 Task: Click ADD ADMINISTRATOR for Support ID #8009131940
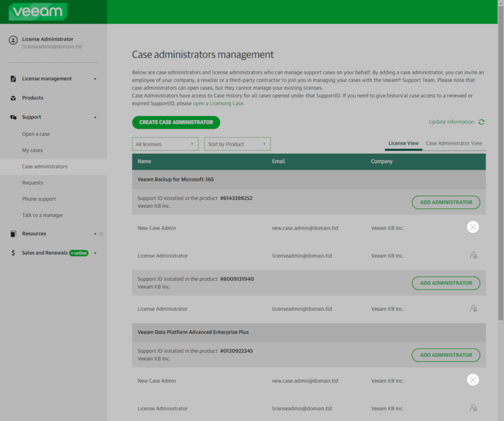[446, 283]
